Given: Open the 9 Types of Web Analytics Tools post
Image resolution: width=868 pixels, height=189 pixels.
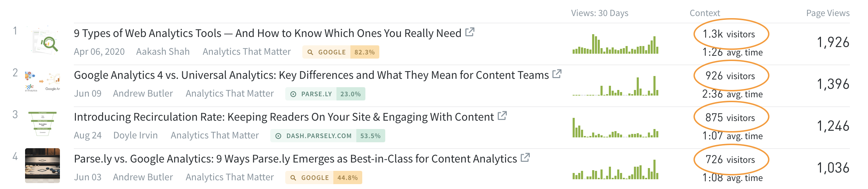Looking at the screenshot, I should point(268,33).
